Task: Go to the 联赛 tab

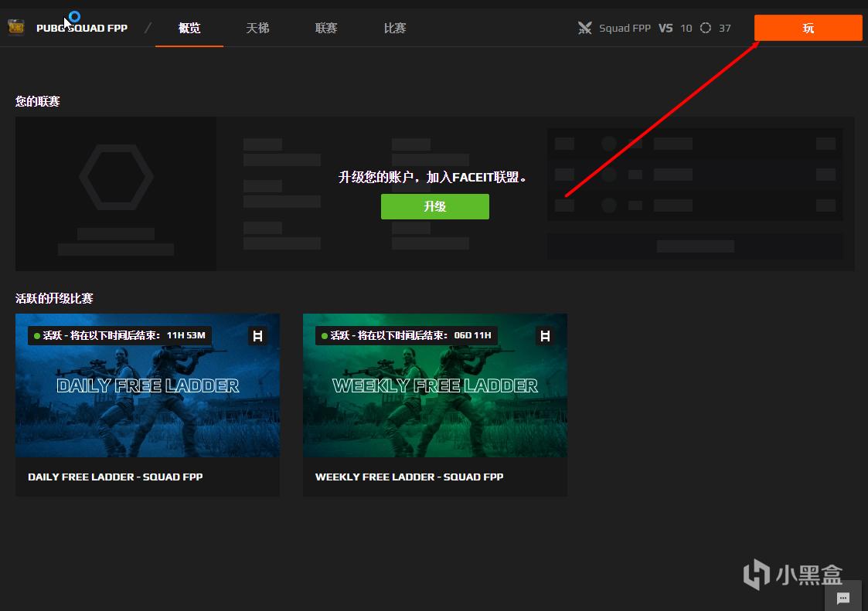Action: [326, 28]
